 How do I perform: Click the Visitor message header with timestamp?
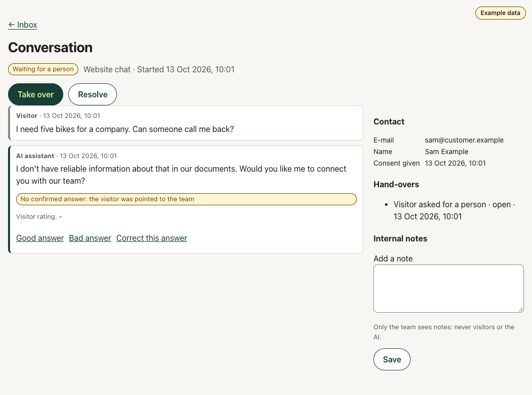point(58,116)
